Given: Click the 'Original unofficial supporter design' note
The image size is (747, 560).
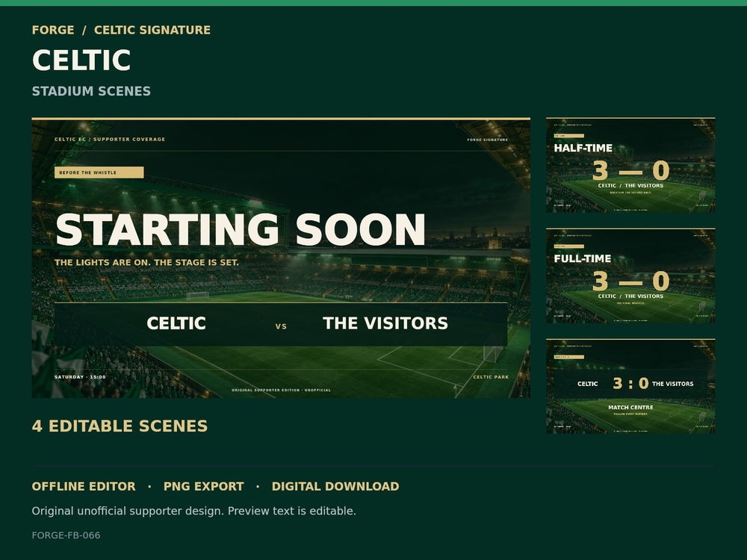Looking at the screenshot, I should [194, 511].
